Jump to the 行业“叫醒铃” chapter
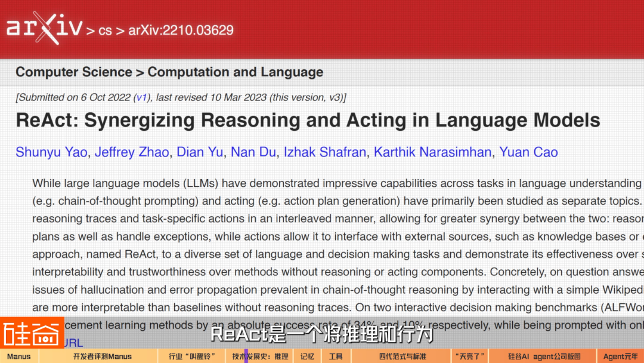 tap(192, 356)
